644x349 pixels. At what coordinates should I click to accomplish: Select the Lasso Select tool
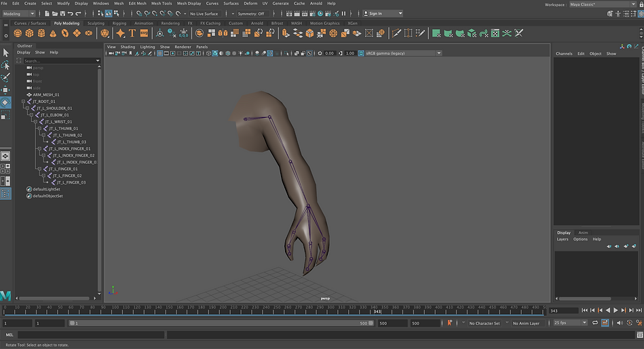[5, 65]
